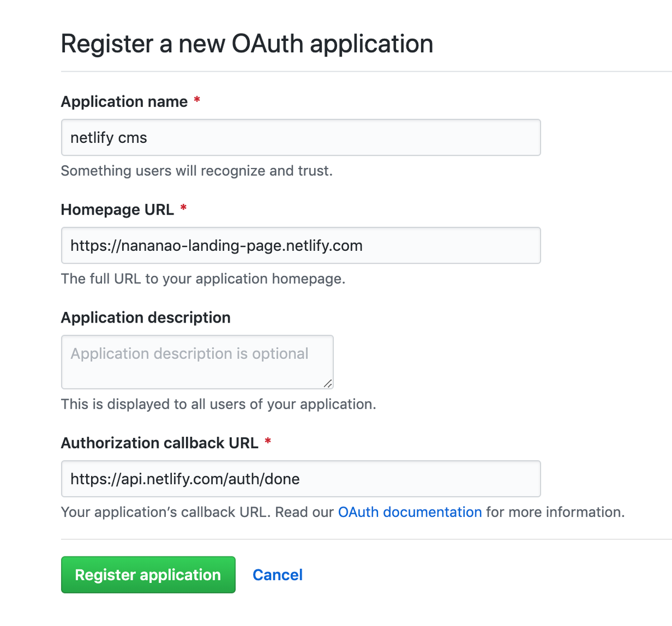
Task: Click the "displayed to all users" help text
Action: [x=218, y=404]
